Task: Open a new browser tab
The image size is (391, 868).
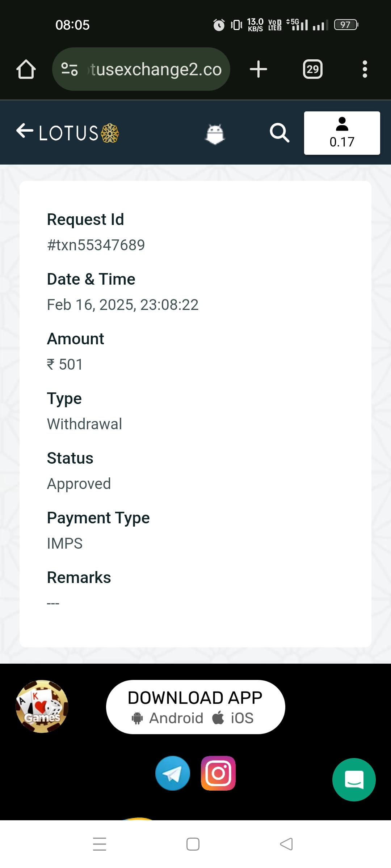Action: coord(258,69)
